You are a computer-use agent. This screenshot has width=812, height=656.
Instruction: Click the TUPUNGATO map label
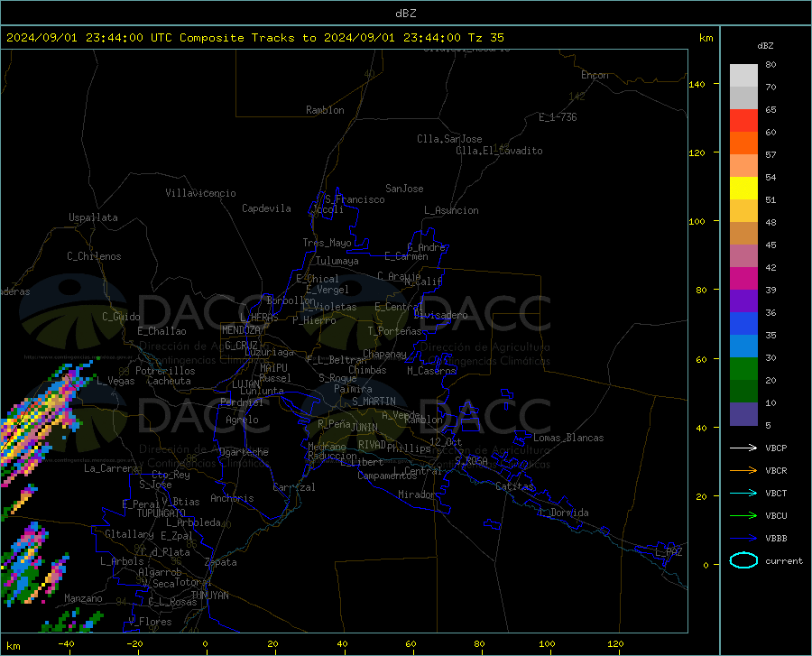click(161, 513)
